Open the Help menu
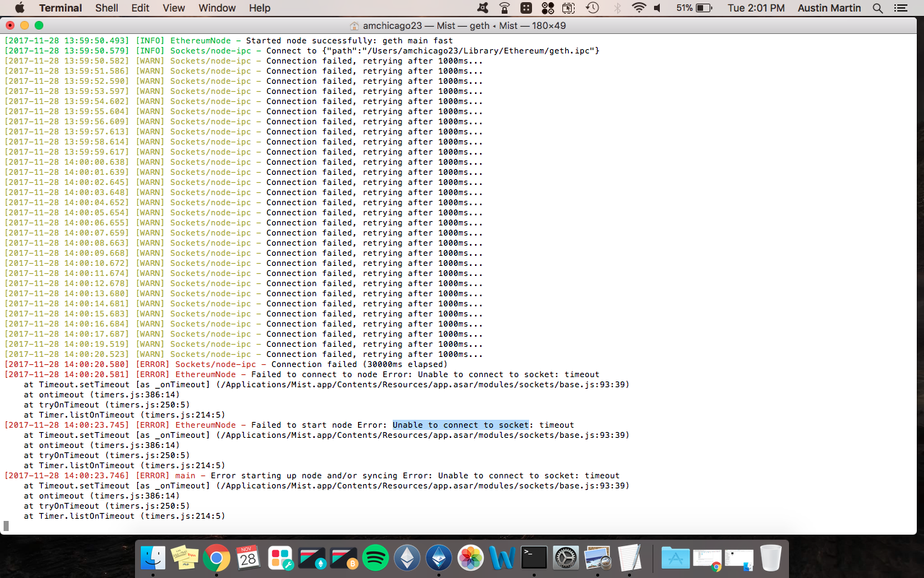Image resolution: width=924 pixels, height=578 pixels. coord(260,8)
